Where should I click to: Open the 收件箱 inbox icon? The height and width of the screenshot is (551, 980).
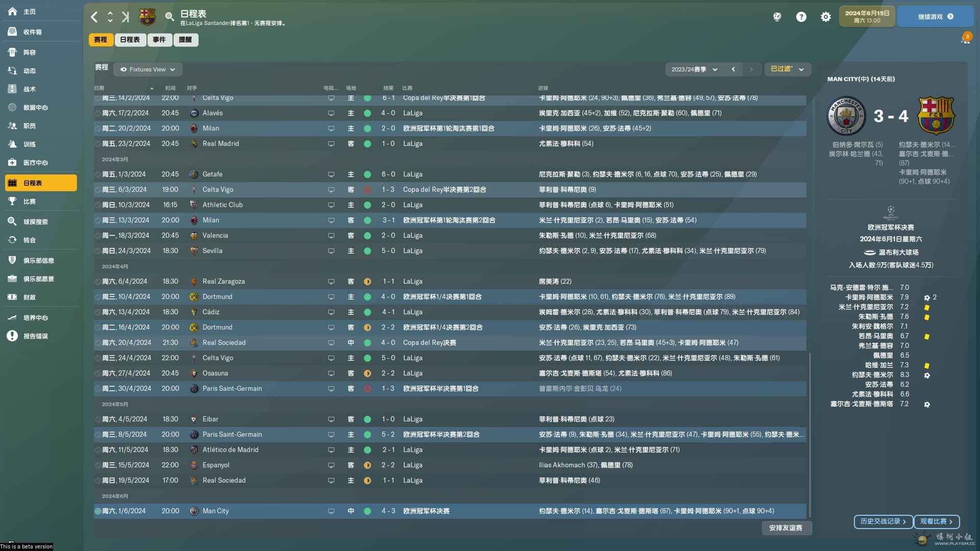(x=13, y=32)
